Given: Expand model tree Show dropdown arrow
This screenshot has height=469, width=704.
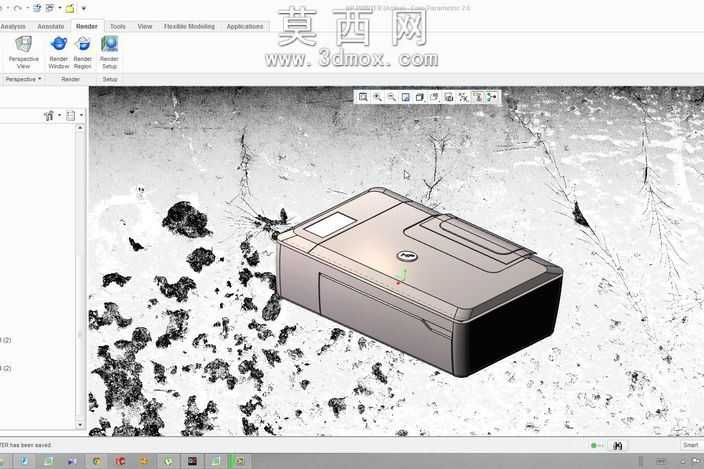Looking at the screenshot, I should pos(81,116).
